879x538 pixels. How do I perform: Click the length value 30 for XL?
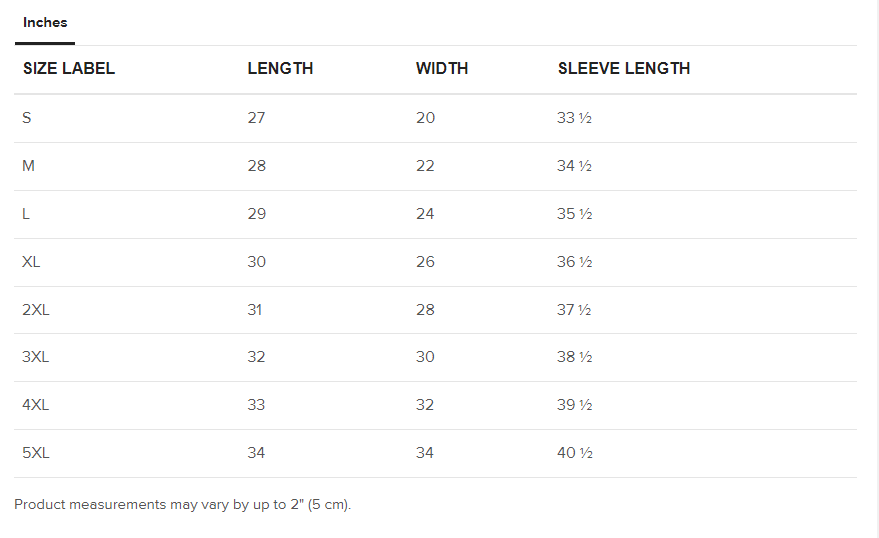pyautogui.click(x=257, y=262)
